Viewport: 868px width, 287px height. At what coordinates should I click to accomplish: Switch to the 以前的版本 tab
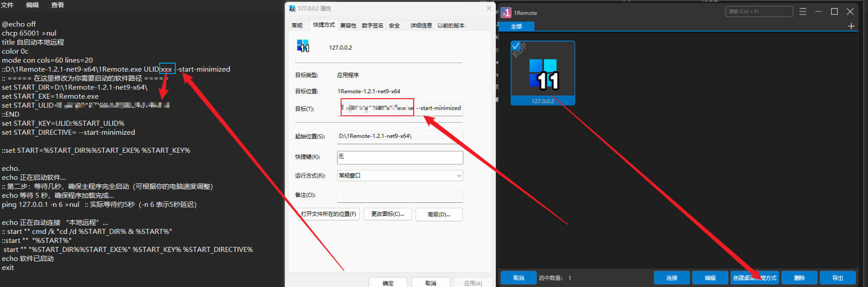click(451, 26)
